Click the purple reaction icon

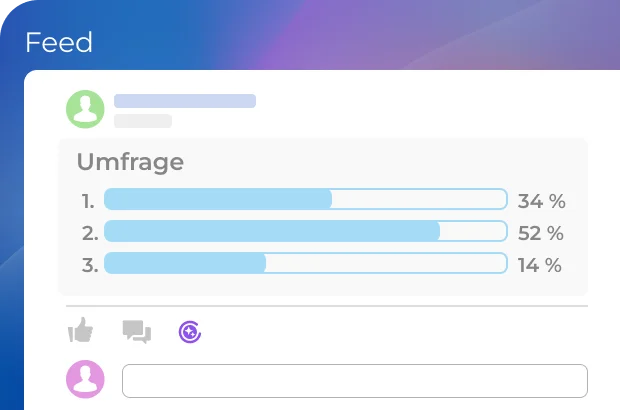point(190,331)
